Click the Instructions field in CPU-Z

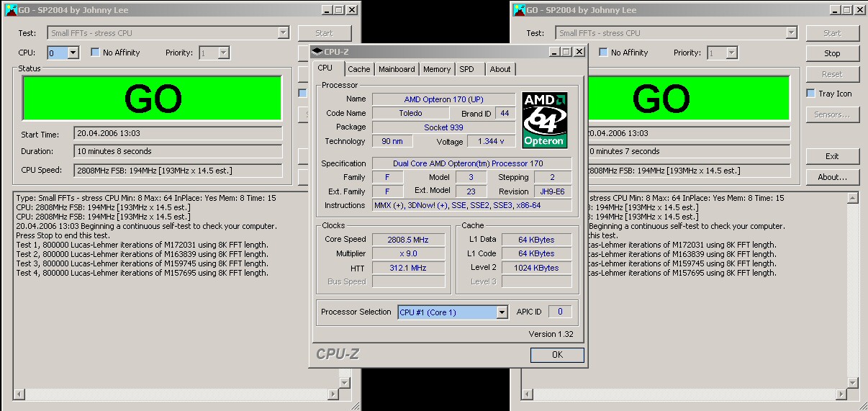(471, 205)
